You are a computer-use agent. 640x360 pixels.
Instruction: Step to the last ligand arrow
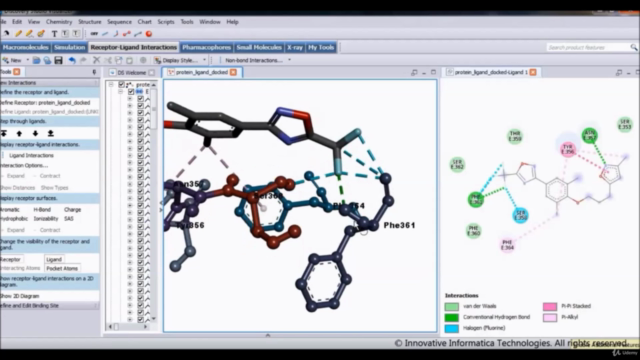click(51, 133)
